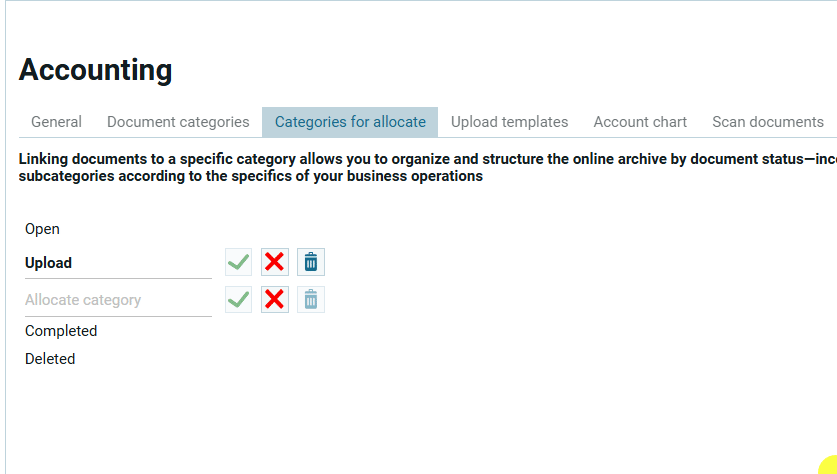Screen dimensions: 837x474
Task: Confirm the new Allocate category with checkmark
Action: (x=238, y=299)
